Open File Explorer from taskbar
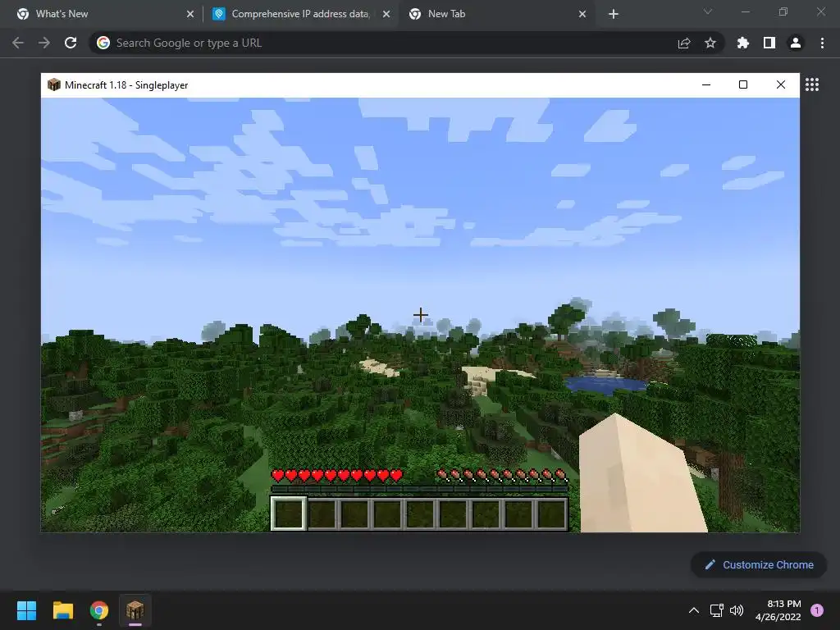This screenshot has width=840, height=630. pos(63,610)
